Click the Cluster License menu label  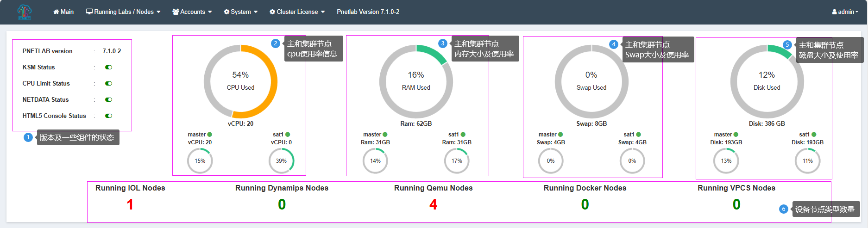click(297, 12)
